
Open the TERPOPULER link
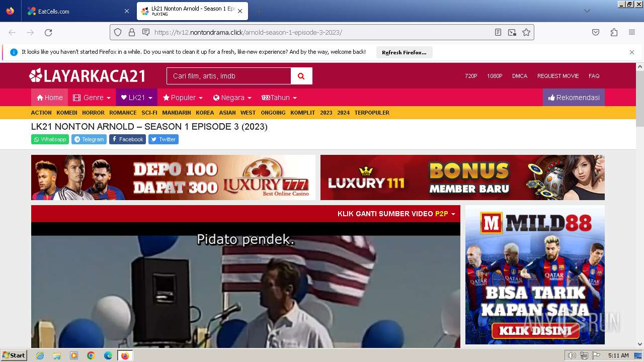coord(372,113)
